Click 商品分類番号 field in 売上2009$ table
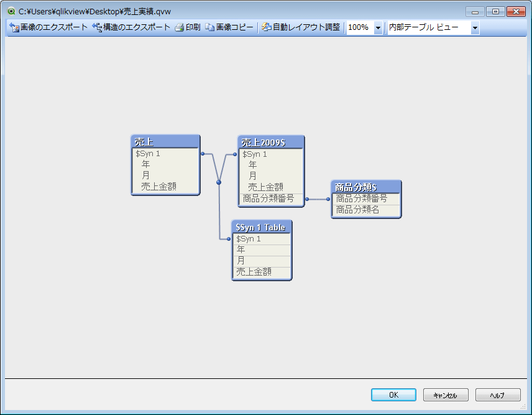The image size is (532, 415). (268, 198)
